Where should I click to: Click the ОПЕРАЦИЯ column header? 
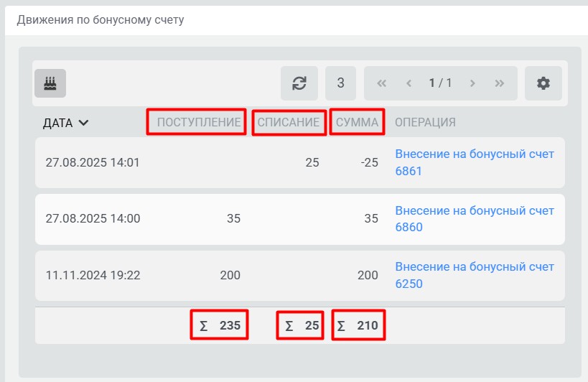(425, 122)
